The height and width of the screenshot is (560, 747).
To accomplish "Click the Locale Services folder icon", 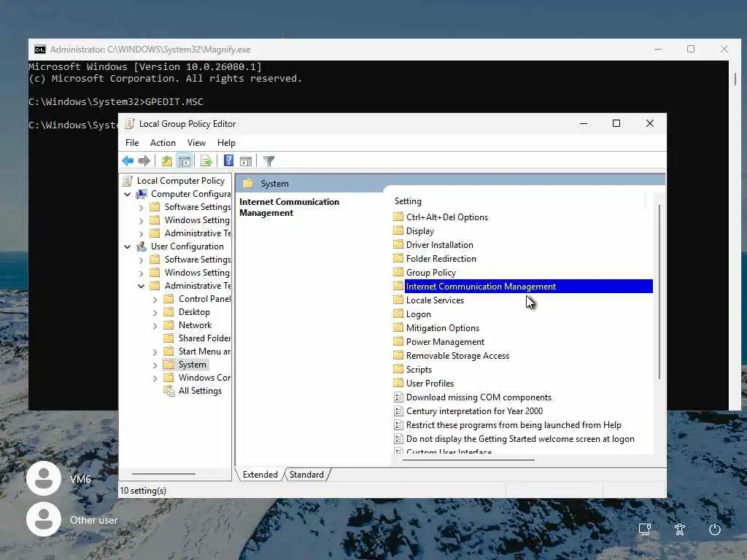I will pyautogui.click(x=398, y=300).
